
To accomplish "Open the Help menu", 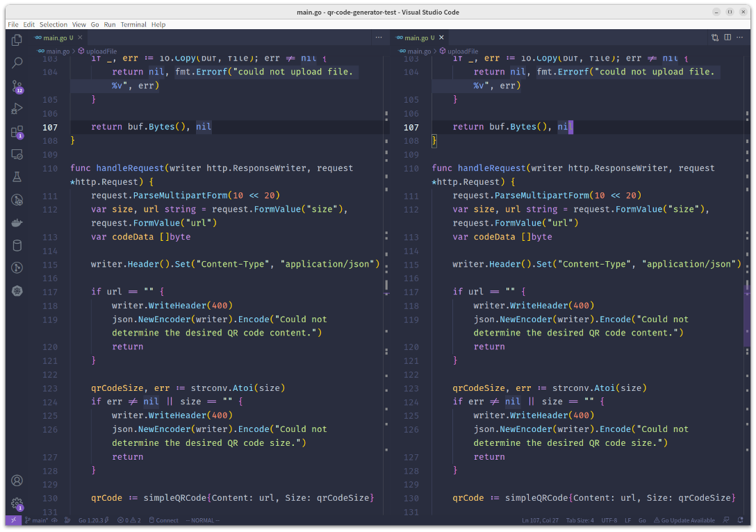I will [x=158, y=24].
